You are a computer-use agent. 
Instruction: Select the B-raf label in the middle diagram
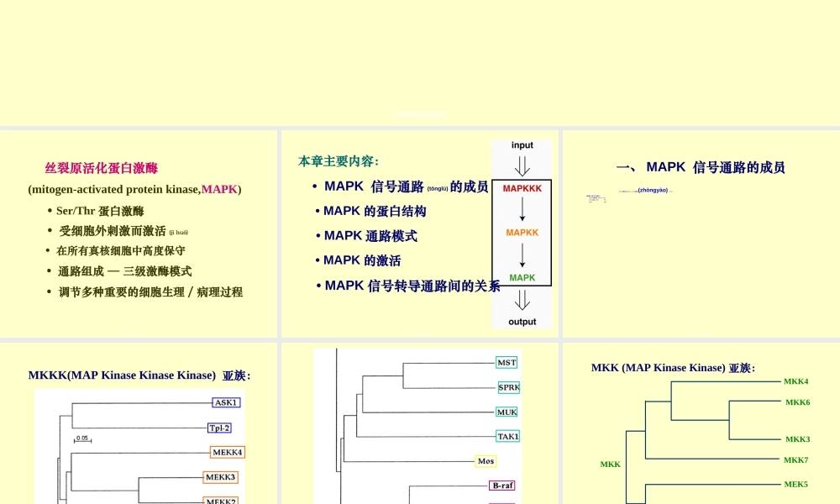(x=502, y=486)
